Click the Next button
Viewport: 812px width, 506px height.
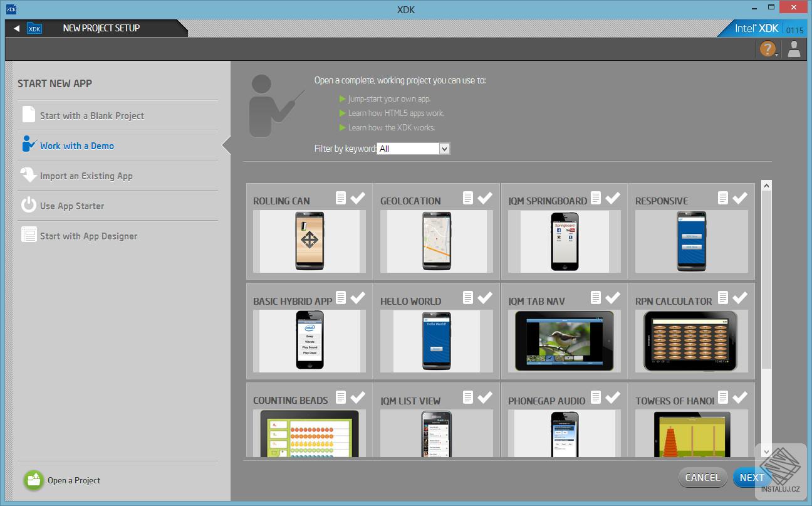tap(751, 478)
